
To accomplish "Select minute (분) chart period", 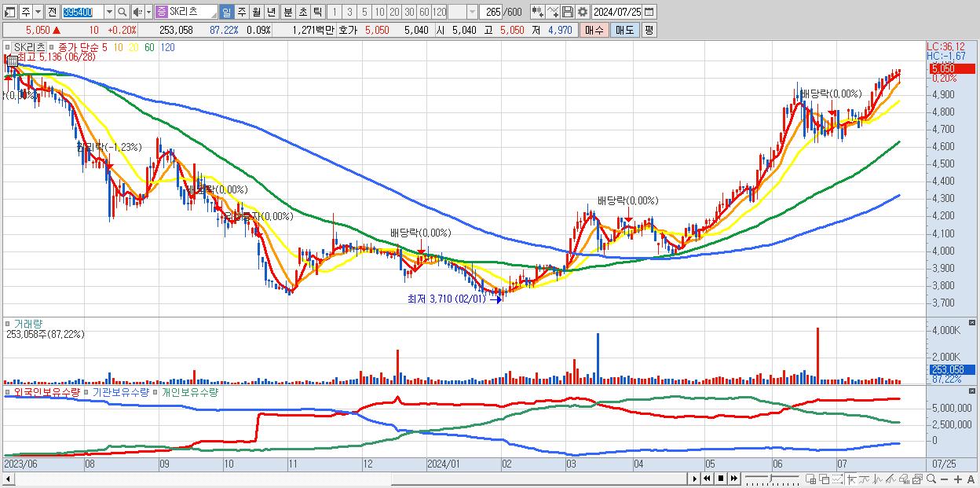I will pos(287,13).
